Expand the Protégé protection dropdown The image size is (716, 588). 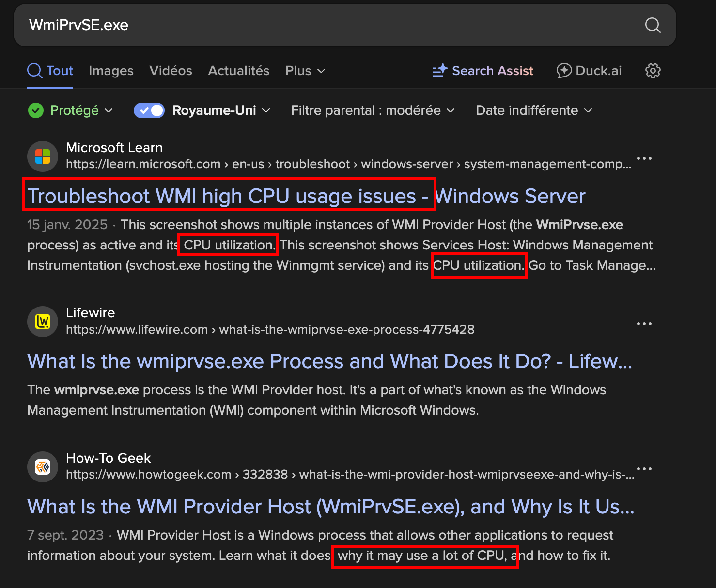71,111
